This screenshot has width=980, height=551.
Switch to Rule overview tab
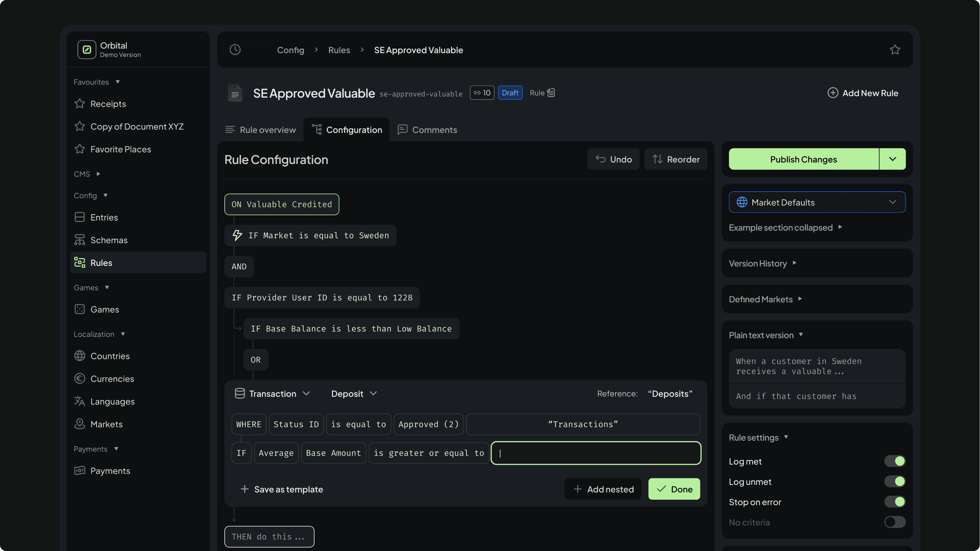click(x=261, y=130)
